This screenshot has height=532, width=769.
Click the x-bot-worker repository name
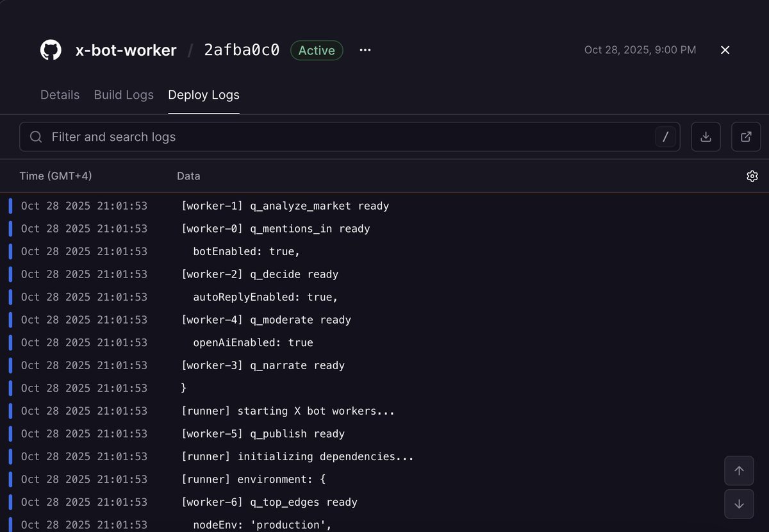(126, 50)
